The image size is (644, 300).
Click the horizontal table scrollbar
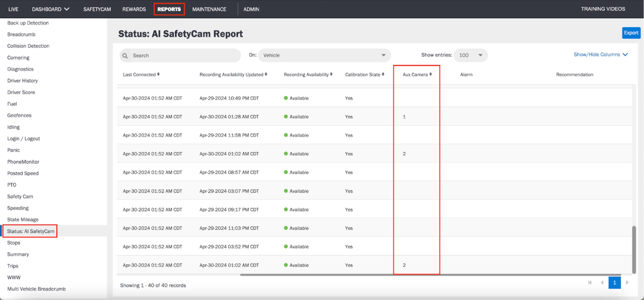coord(431,275)
